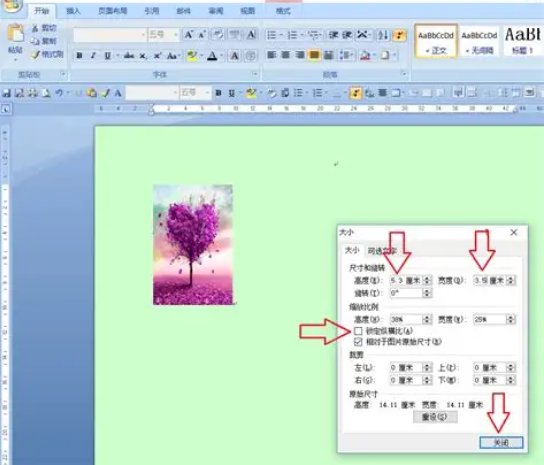Click the Multilevel list icon in ribbon
This screenshot has height=465, width=544.
(314, 35)
